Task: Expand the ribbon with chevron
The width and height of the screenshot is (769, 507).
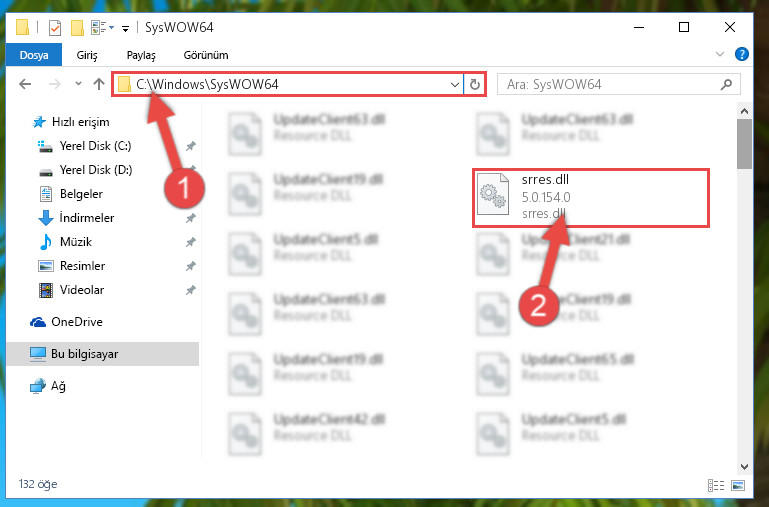Action: click(x=719, y=54)
